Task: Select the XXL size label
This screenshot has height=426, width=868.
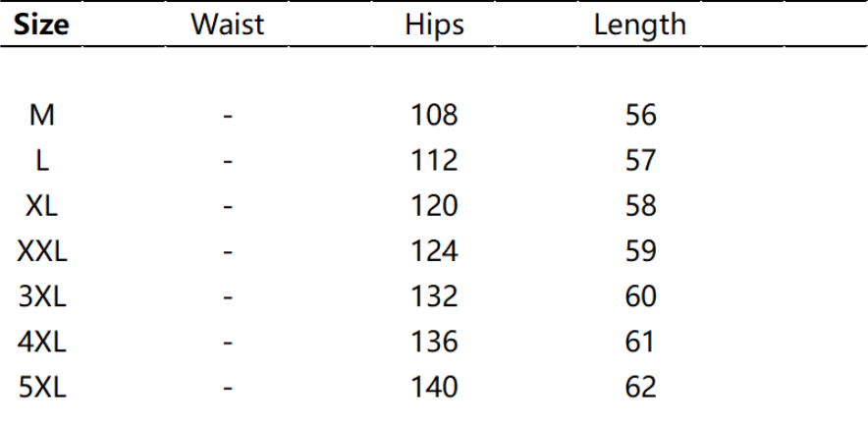Action: point(41,251)
